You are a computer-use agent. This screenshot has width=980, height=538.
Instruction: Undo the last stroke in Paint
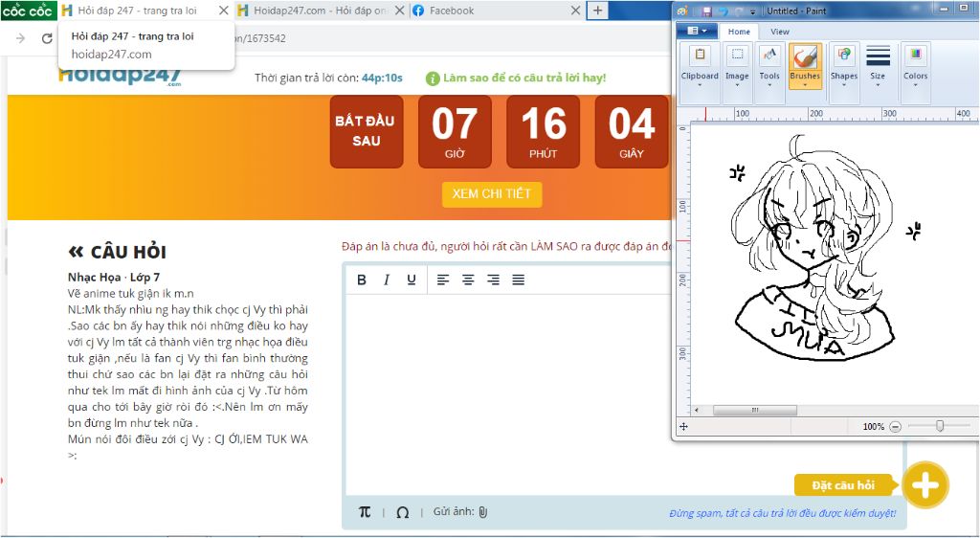(x=723, y=11)
